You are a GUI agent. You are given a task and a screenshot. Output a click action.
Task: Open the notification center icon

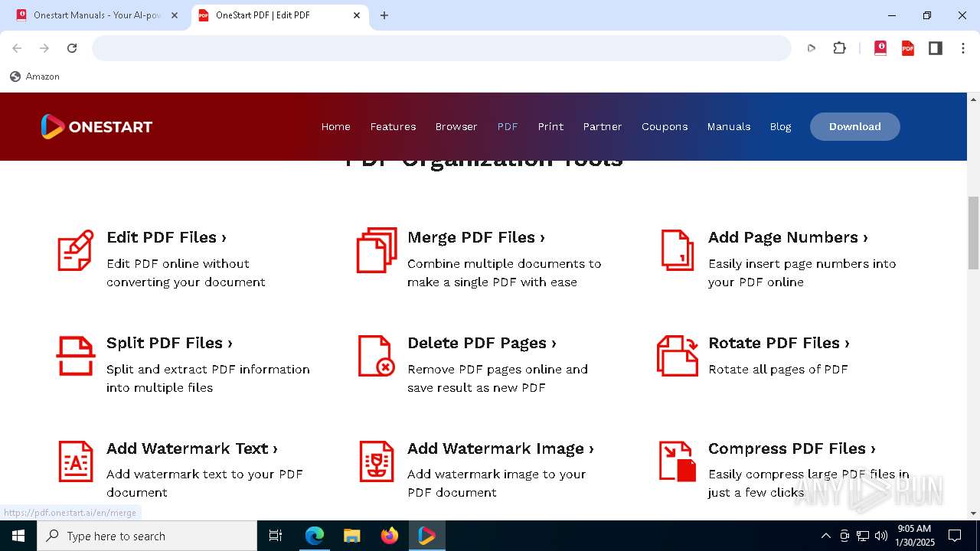pyautogui.click(x=955, y=536)
